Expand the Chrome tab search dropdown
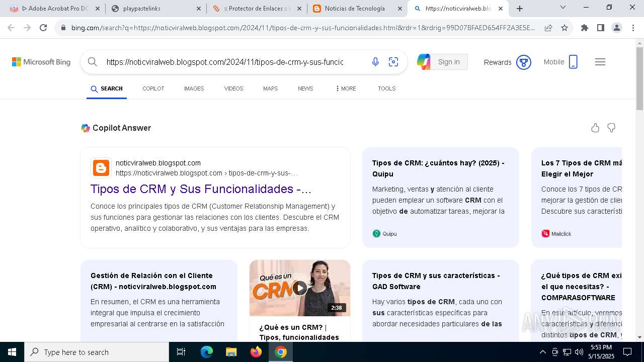This screenshot has width=644, height=362. pos(563,8)
